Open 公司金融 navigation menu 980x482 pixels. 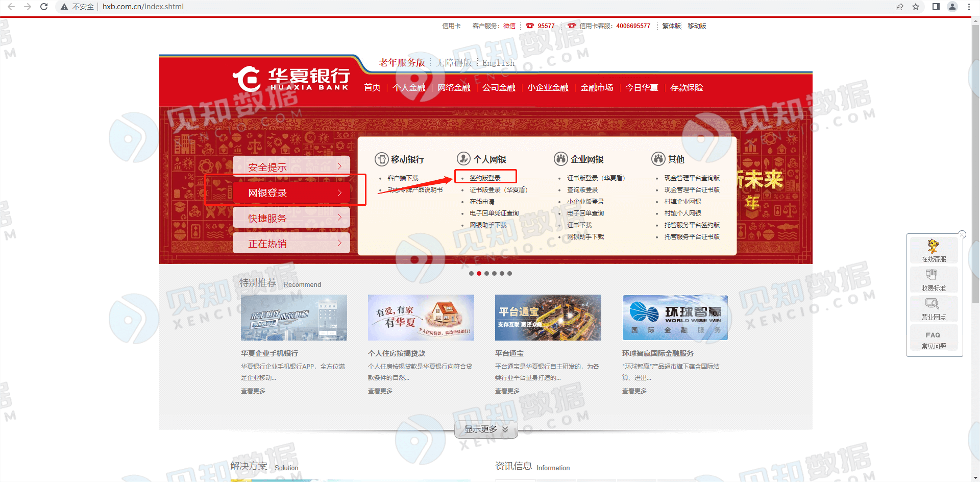[499, 87]
